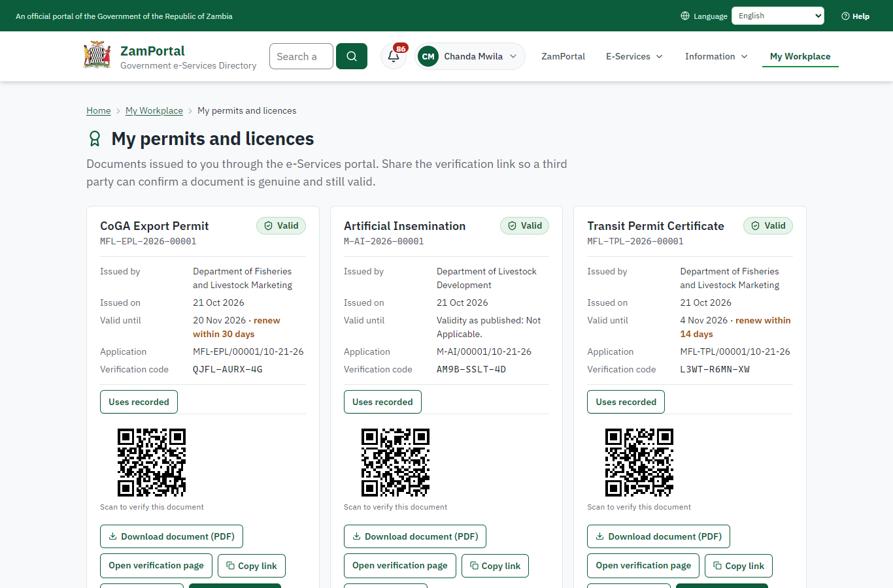Viewport: 893px width, 588px height.
Task: Click Uses recorded on Artificial Insemination
Action: pyautogui.click(x=382, y=402)
